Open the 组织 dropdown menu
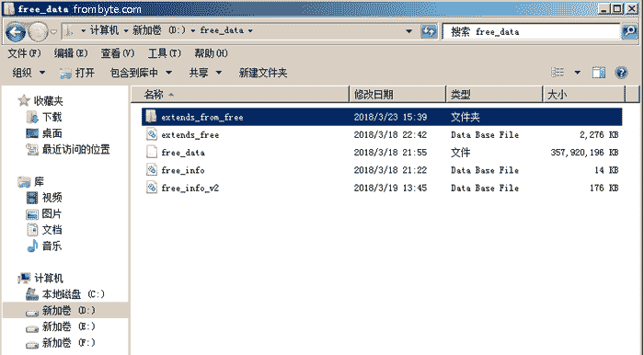This screenshot has width=644, height=355. 29,73
